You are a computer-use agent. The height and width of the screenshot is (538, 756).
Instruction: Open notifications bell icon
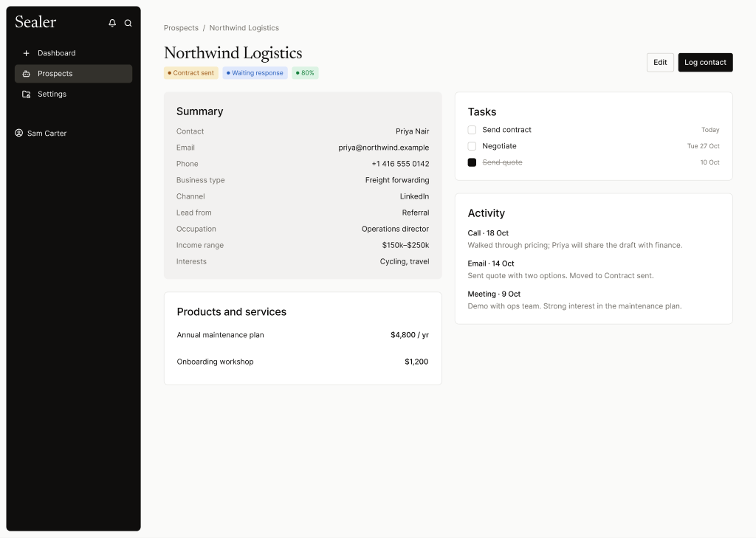point(112,23)
